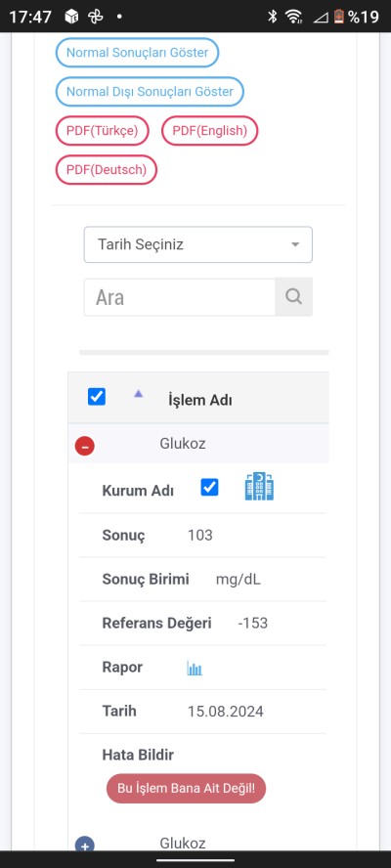Viewport: 391px width, 868px height.
Task: Open the Tarih Seçiniz dropdown
Action: (198, 244)
